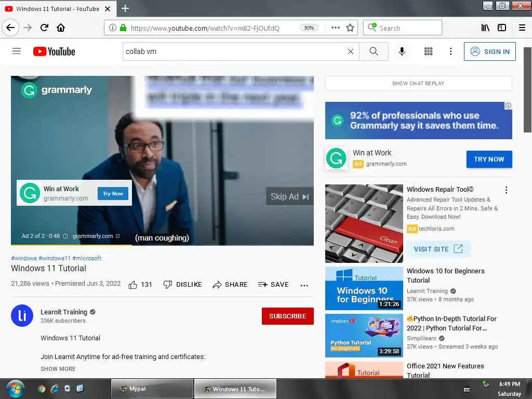Open the on-screen keyboard tray icon
Image resolution: width=532 pixels, height=399 pixels.
point(467,390)
